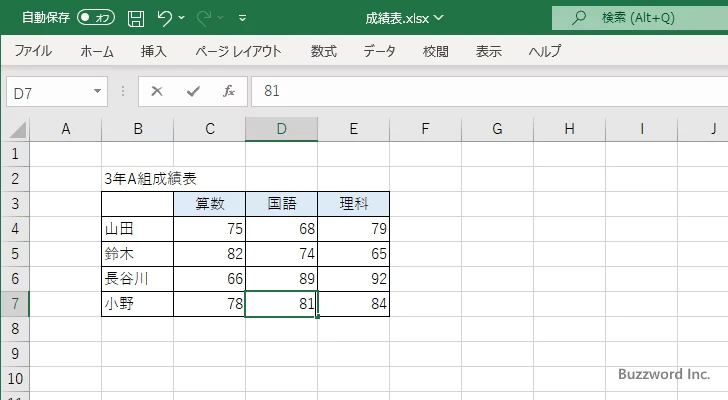Select row 7 header
The height and width of the screenshot is (400, 728).
coord(15,304)
